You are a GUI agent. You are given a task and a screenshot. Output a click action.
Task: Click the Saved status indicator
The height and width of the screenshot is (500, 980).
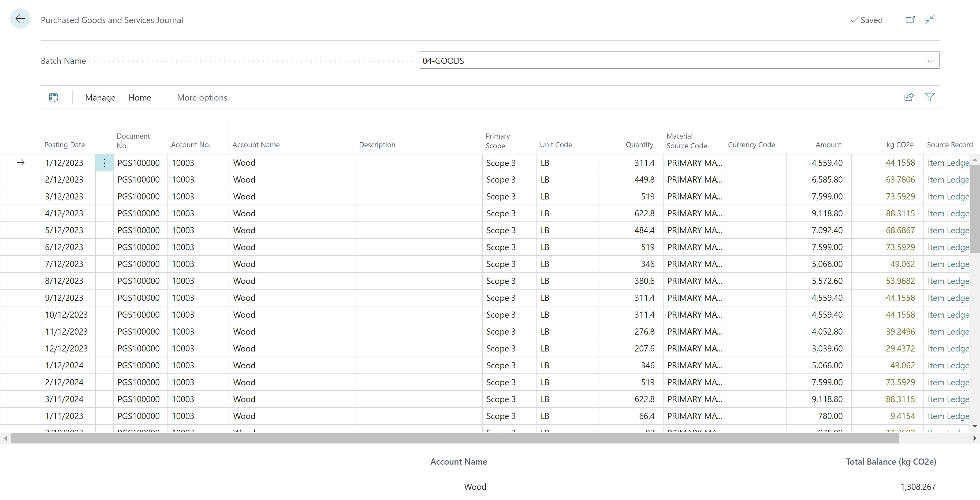(x=866, y=20)
